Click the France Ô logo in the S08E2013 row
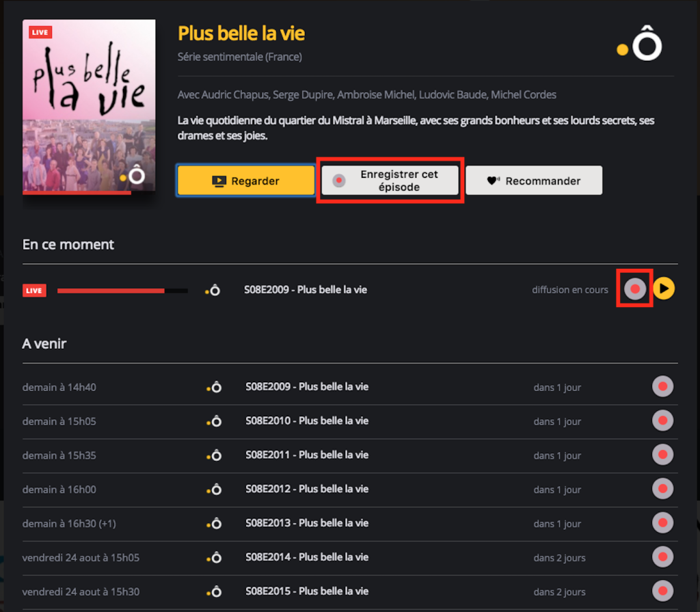 (x=214, y=523)
